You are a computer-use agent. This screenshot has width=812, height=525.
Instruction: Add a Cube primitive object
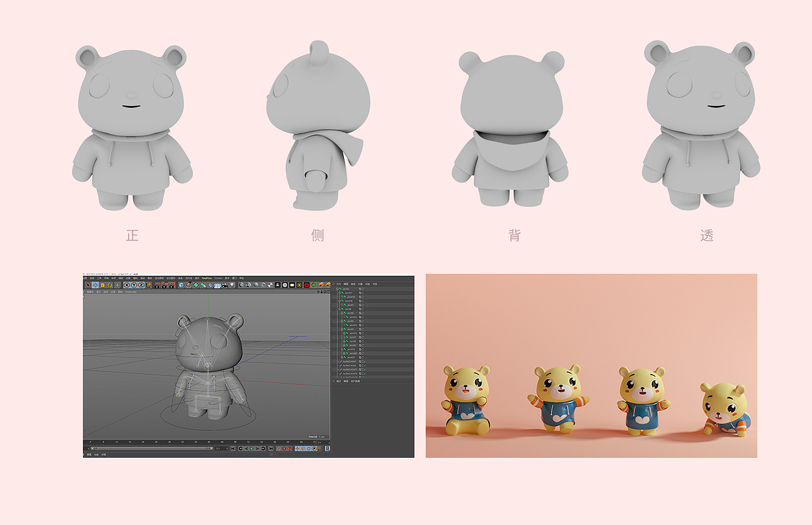[181, 285]
